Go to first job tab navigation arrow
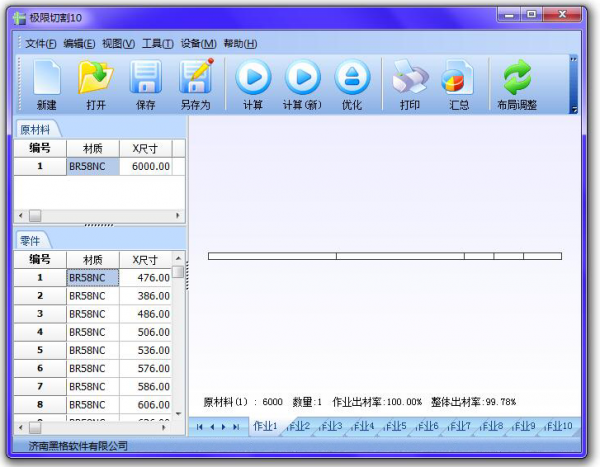600x467 pixels. click(x=199, y=427)
